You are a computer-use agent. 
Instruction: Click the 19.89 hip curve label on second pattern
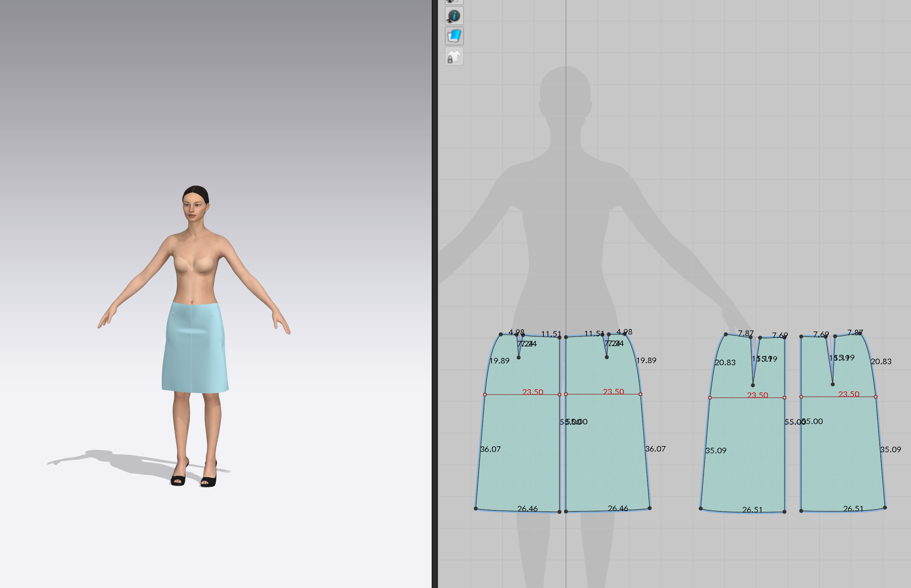[x=646, y=360]
